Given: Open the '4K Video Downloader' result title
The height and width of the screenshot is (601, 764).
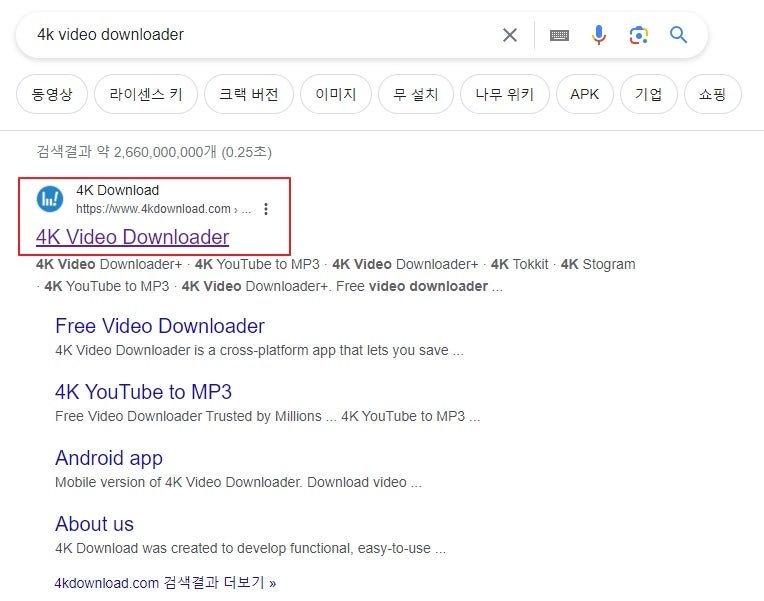Looking at the screenshot, I should click(x=133, y=237).
